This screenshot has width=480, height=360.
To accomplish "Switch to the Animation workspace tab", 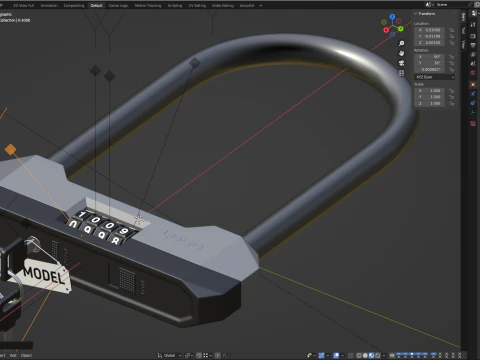I will [49, 5].
